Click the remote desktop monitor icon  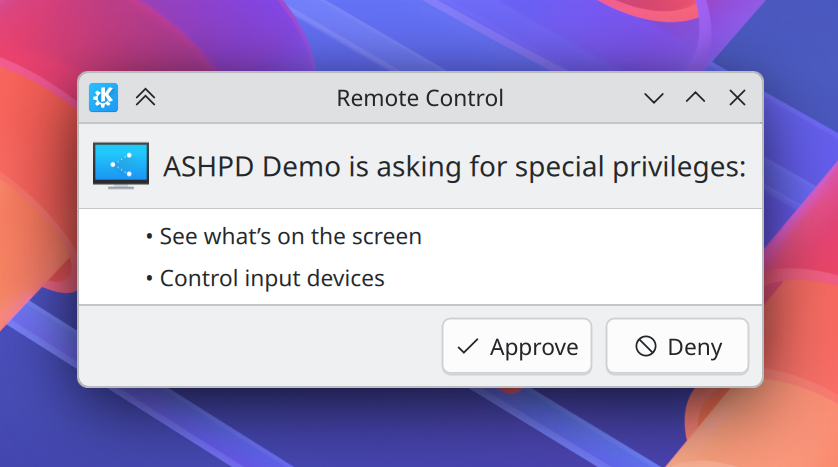[120, 165]
